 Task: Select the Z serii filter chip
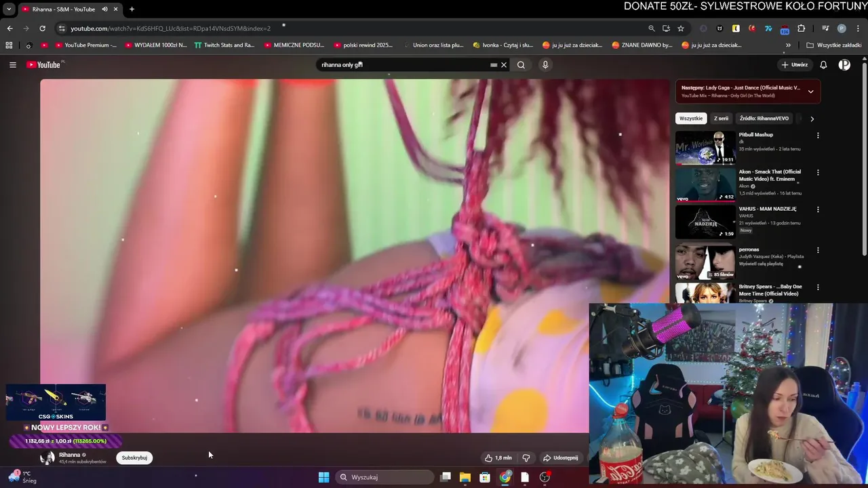coord(721,119)
